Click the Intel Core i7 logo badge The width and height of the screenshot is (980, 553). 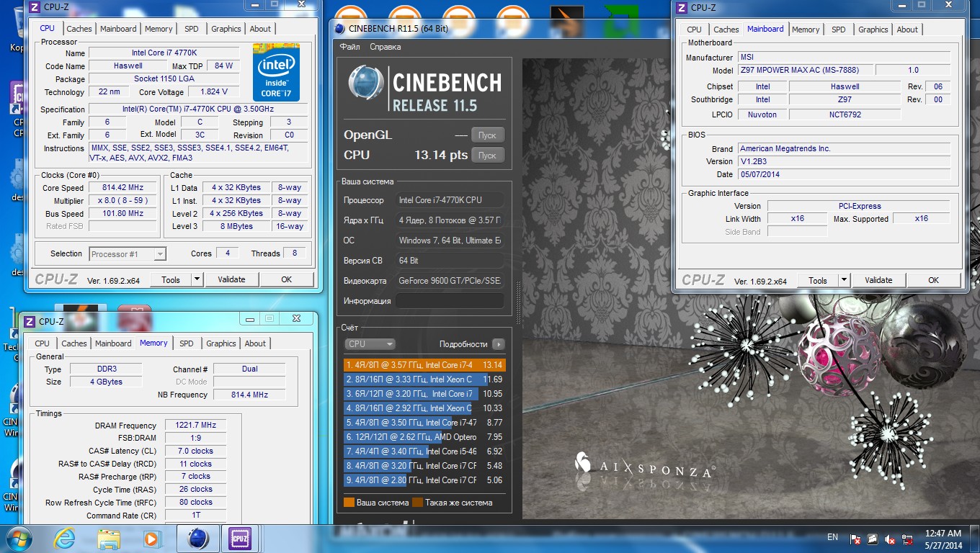click(x=276, y=73)
